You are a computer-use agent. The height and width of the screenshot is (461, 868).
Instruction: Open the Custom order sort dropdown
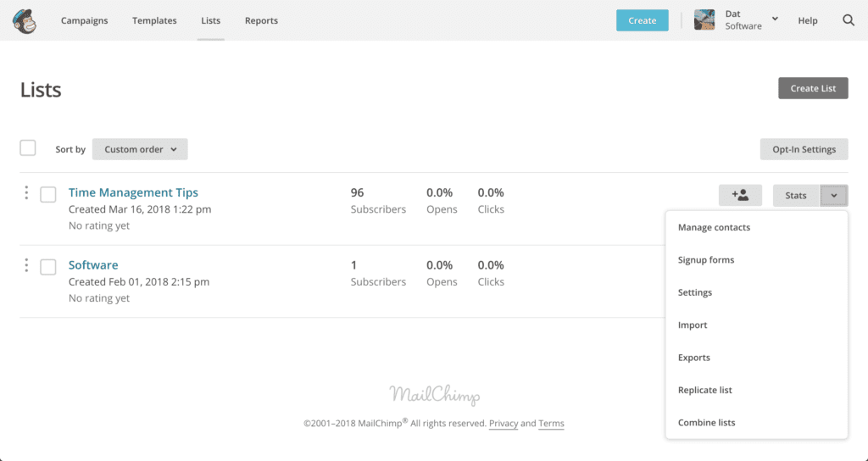click(140, 149)
